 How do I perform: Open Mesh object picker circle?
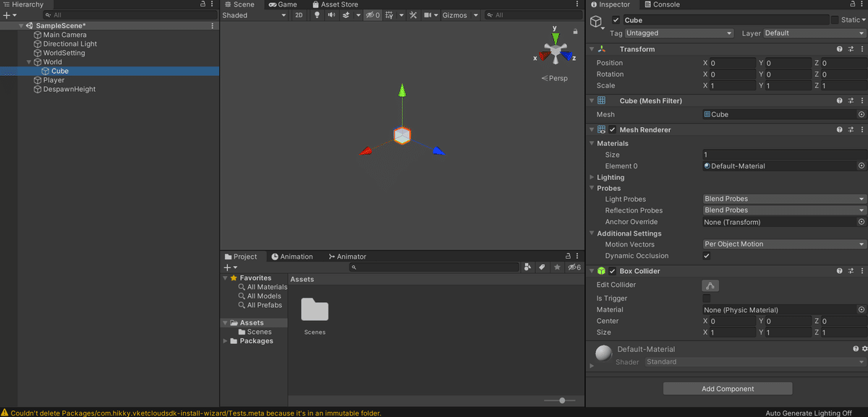pos(861,114)
